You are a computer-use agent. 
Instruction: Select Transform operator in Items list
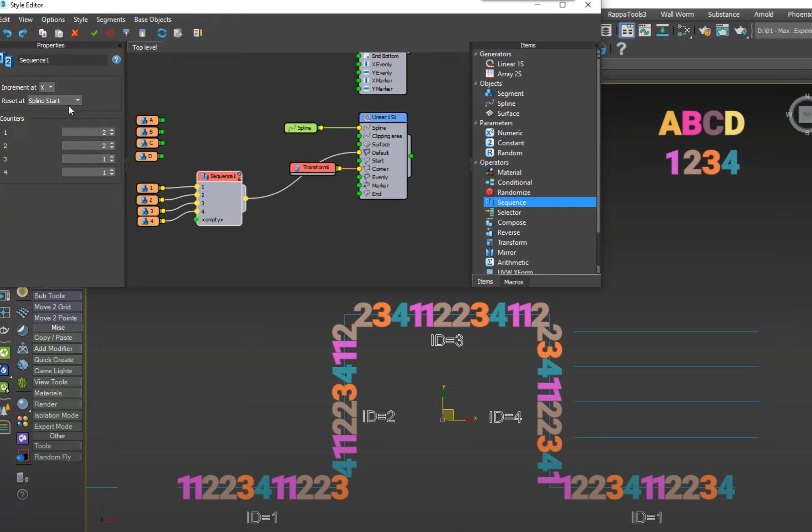pos(512,243)
